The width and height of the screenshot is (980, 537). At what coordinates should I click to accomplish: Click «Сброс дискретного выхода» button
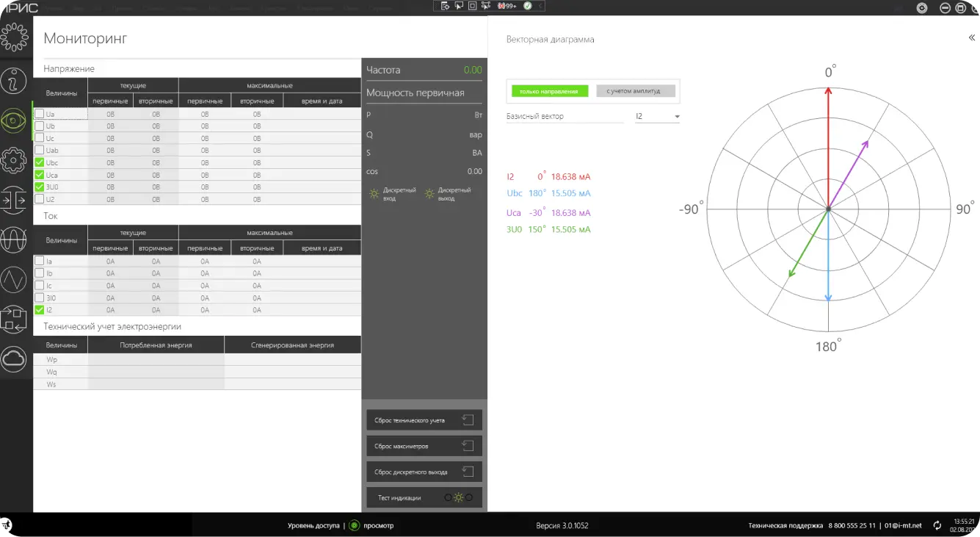(x=424, y=472)
